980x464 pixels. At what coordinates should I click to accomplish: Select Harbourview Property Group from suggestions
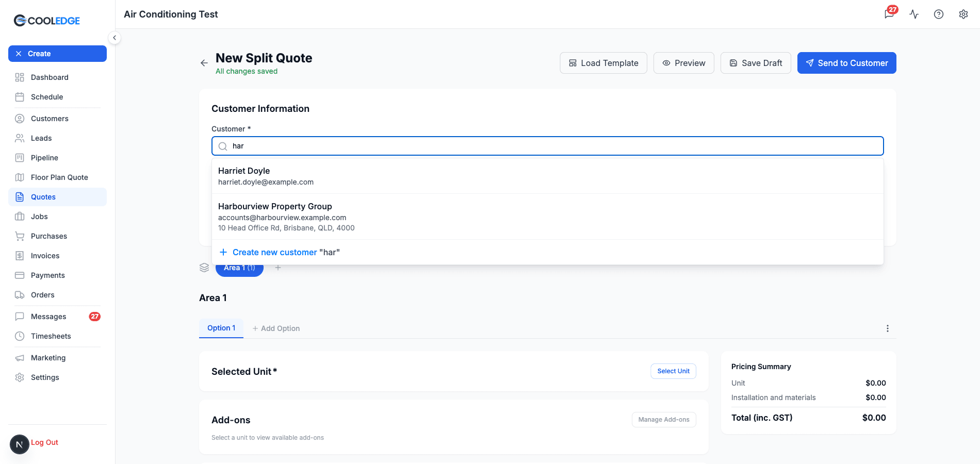tap(548, 217)
